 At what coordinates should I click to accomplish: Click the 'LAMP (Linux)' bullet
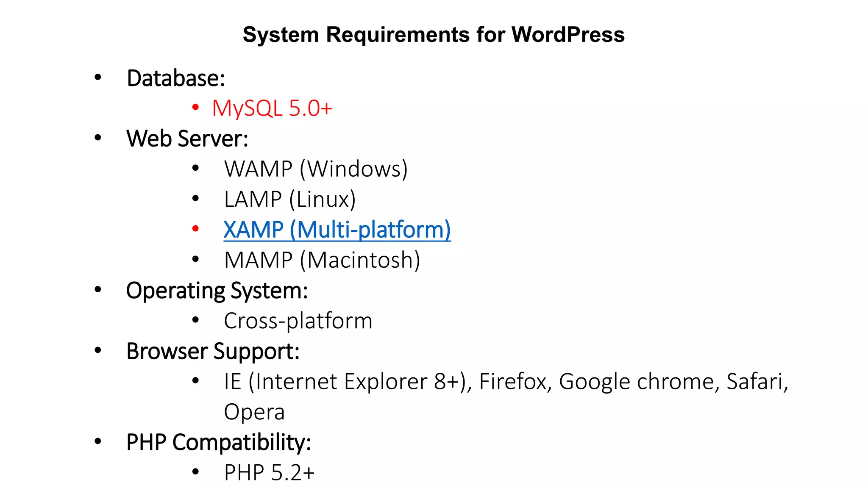click(x=290, y=200)
